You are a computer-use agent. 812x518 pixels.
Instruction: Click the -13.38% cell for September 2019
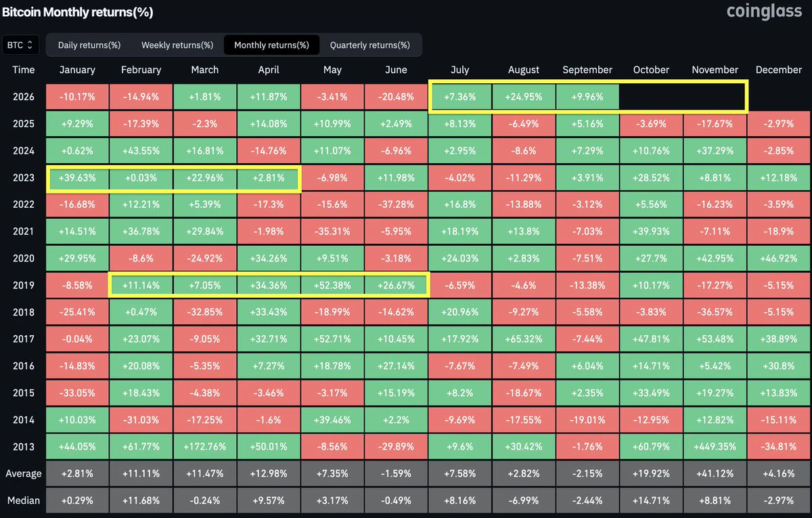coord(587,285)
